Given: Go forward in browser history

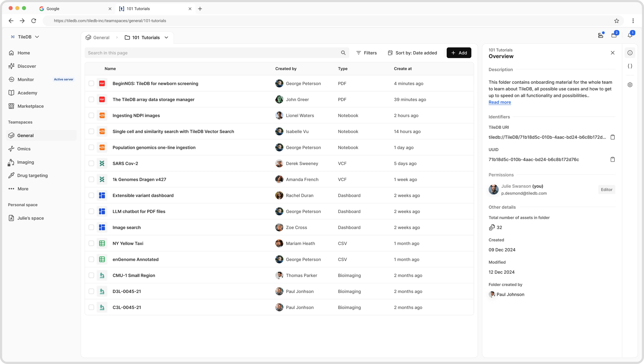Looking at the screenshot, I should pyautogui.click(x=22, y=21).
